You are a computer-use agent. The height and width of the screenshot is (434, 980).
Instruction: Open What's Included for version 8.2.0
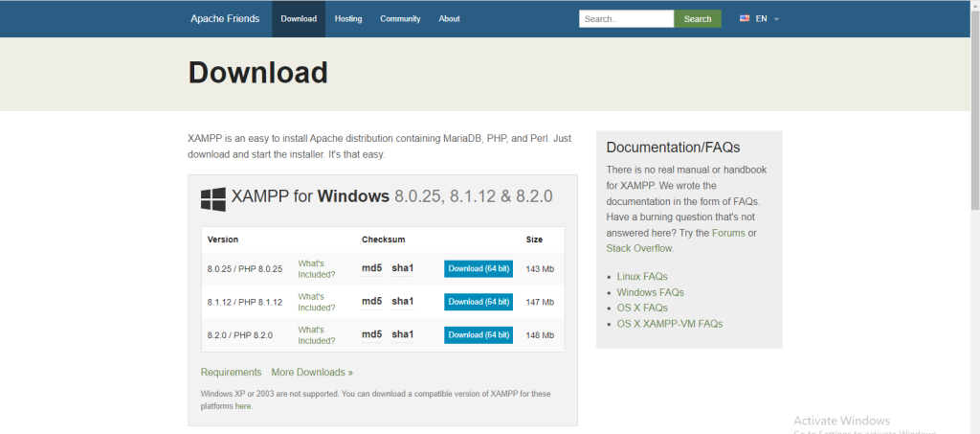(316, 335)
